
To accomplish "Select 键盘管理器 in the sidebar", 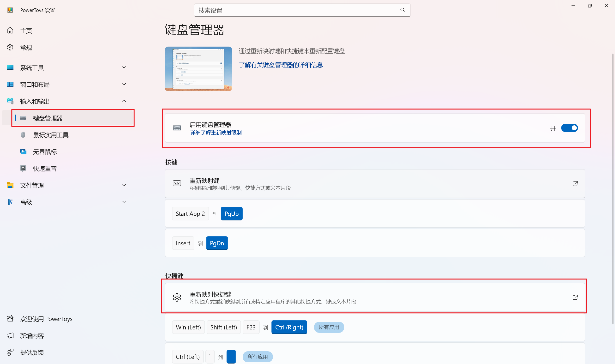I will tap(48, 118).
